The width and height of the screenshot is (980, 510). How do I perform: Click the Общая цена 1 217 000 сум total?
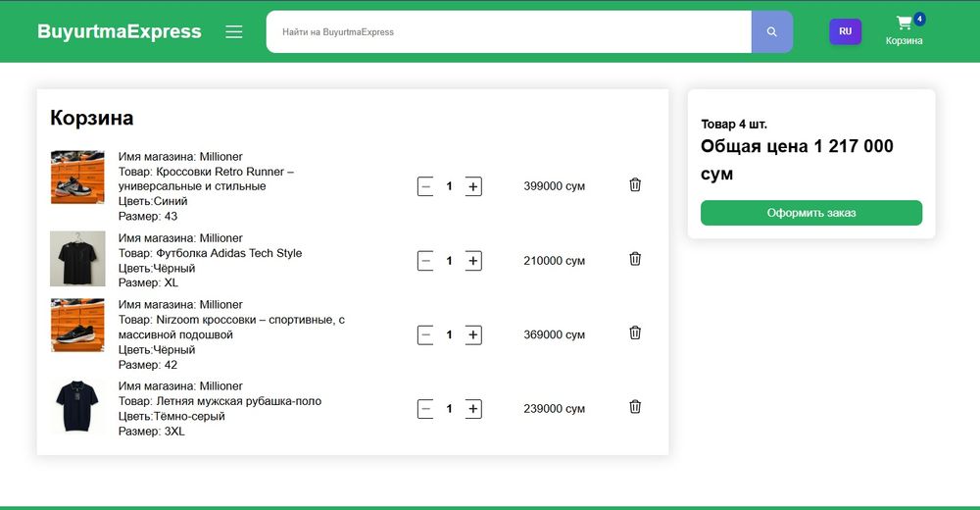click(x=797, y=160)
